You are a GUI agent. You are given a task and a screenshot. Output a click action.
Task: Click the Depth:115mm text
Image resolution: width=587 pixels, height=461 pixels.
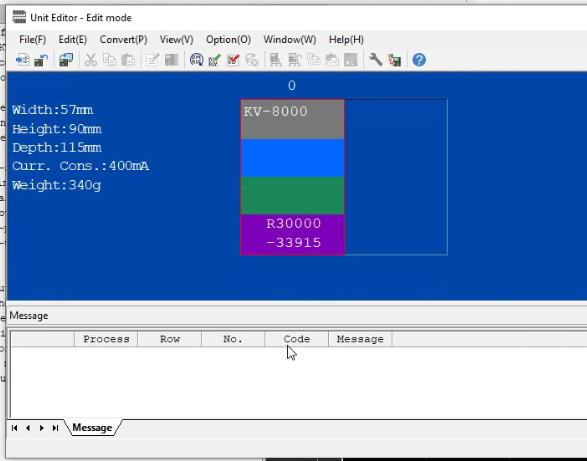tap(57, 148)
